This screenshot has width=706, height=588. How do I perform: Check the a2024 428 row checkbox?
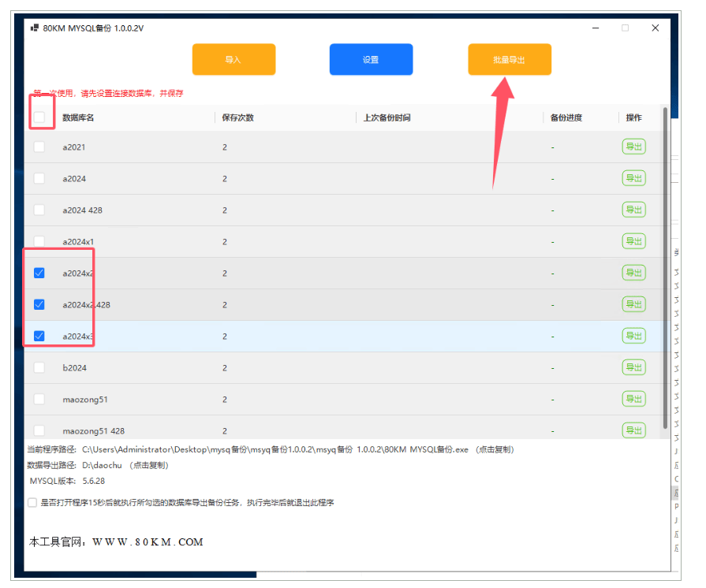[39, 210]
